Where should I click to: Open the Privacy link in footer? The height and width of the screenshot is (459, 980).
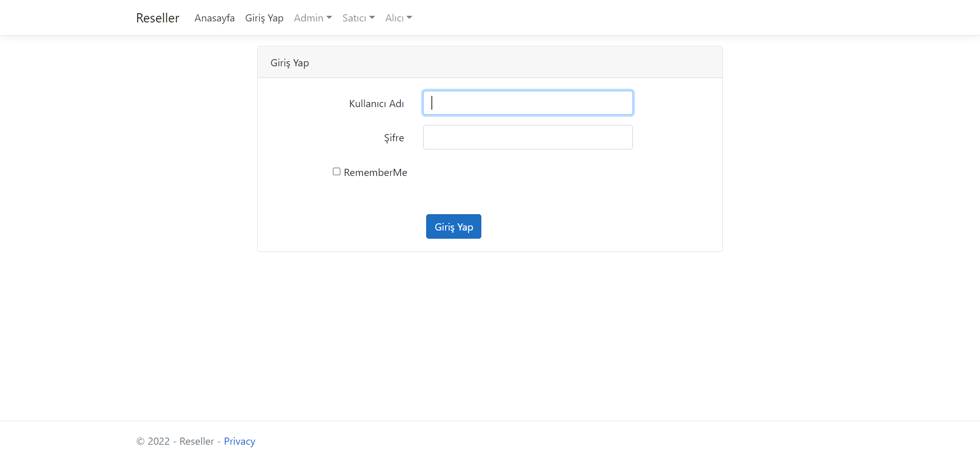(239, 441)
